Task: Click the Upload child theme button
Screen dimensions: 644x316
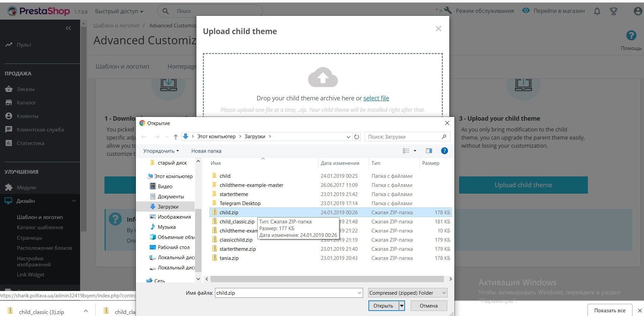Action: pos(523,185)
